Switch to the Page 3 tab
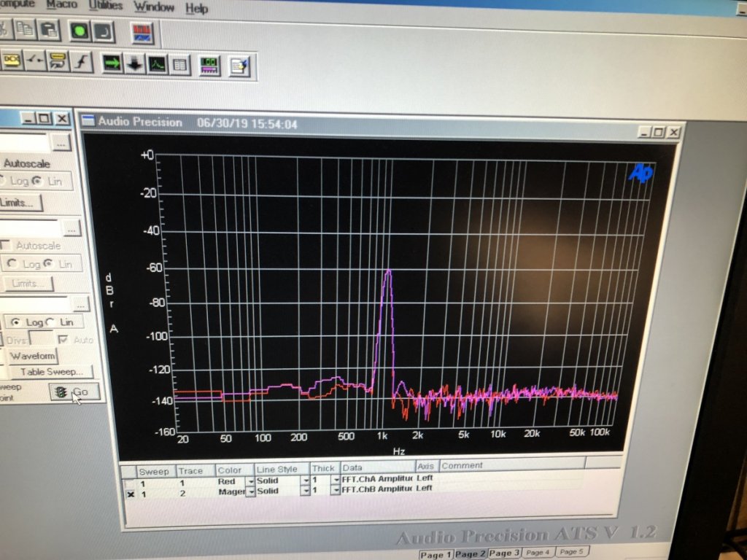The height and width of the screenshot is (560, 747). (x=504, y=553)
